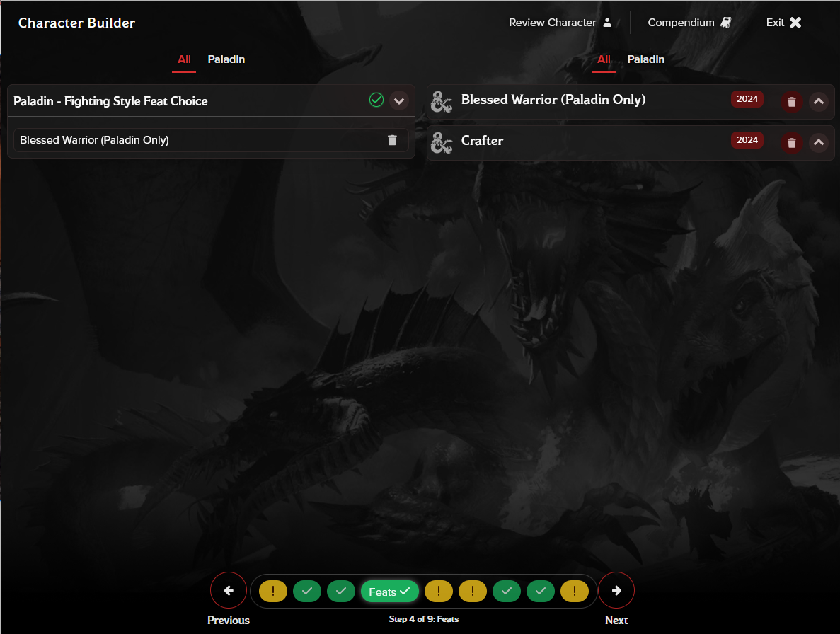Viewport: 840px width, 634px height.
Task: Collapse the Blessed Warrior feat card
Action: 818,102
